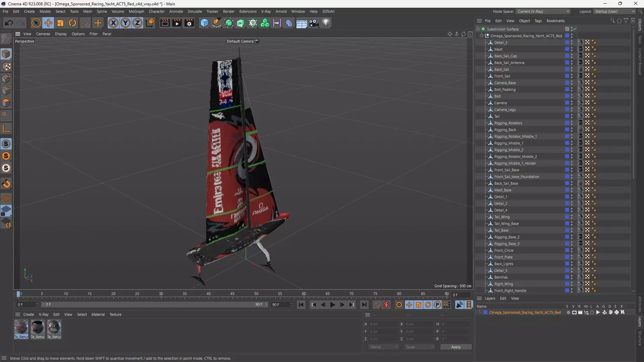The width and height of the screenshot is (644, 362).
Task: Add a Floor environment object
Action: click(302, 23)
